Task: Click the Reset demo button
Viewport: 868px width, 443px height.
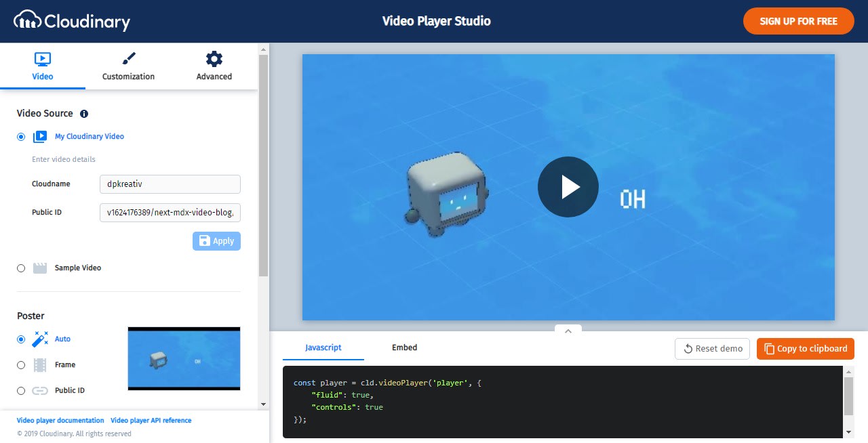Action: (712, 349)
